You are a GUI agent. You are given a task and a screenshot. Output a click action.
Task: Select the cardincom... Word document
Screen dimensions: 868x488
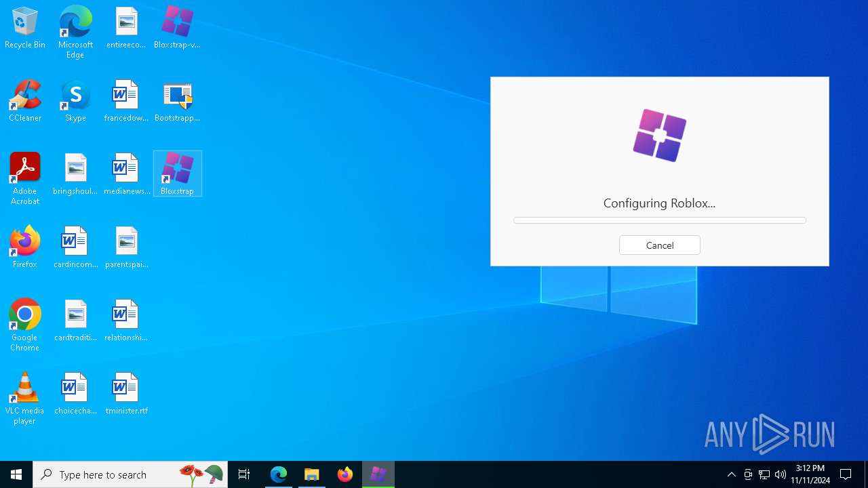75,248
